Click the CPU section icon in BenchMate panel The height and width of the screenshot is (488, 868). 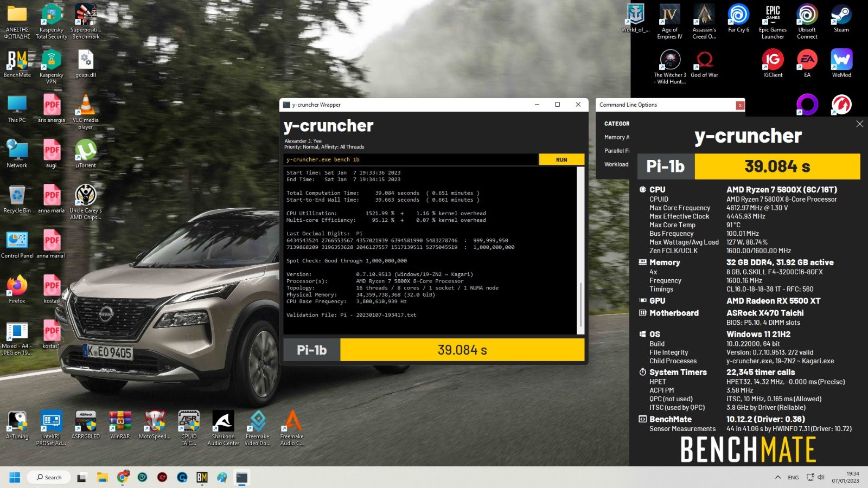[643, 190]
